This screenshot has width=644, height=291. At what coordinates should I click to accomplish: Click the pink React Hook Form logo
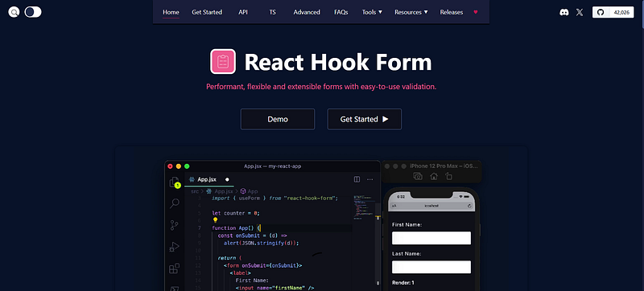tap(223, 61)
